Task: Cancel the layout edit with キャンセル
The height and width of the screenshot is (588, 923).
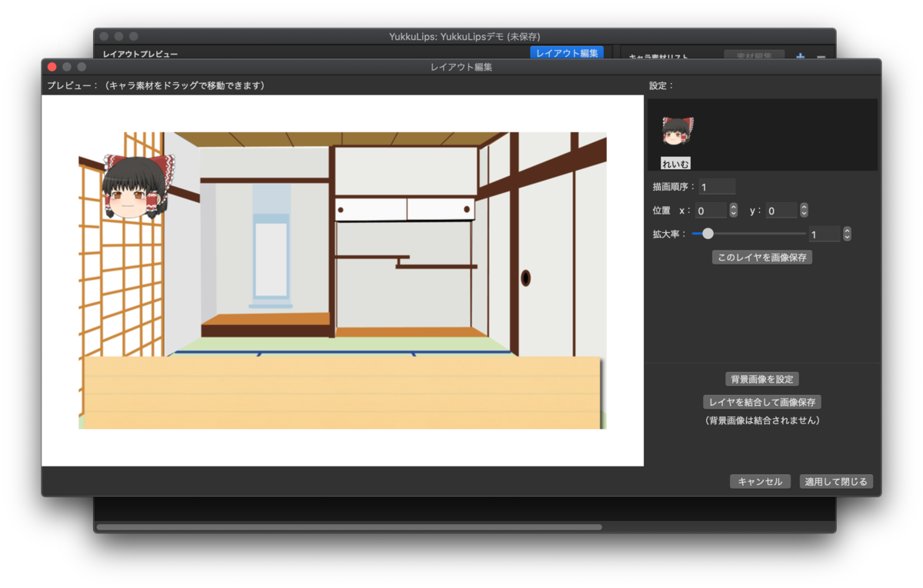Action: [760, 482]
